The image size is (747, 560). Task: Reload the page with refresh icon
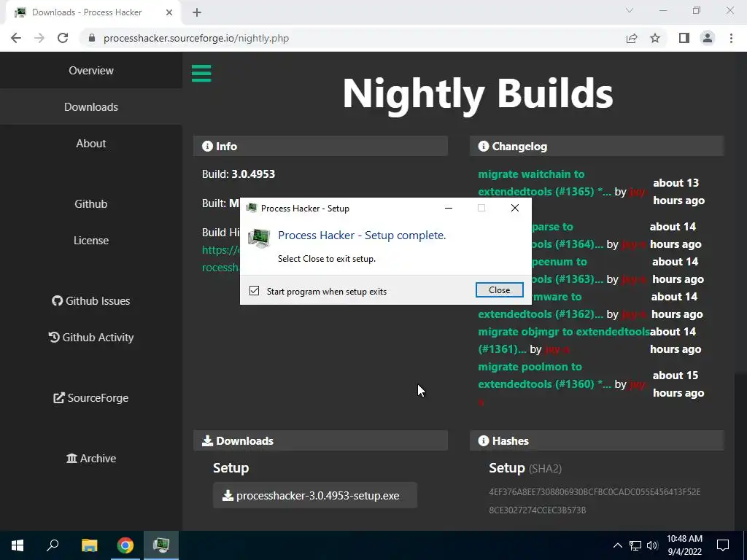tap(63, 38)
